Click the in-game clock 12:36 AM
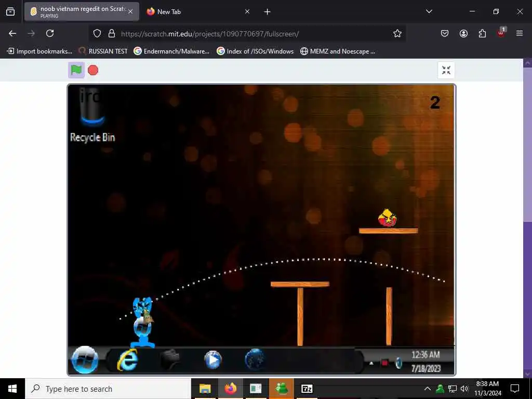 tap(426, 355)
